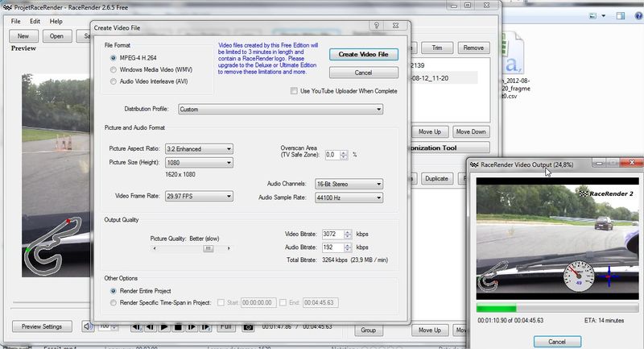The height and width of the screenshot is (349, 644).
Task: Enable Use YouTube Uploader When Complete
Action: click(295, 91)
